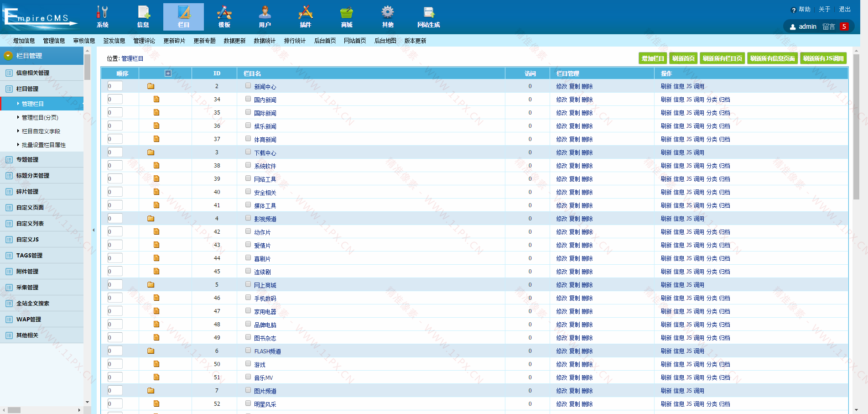Image resolution: width=868 pixels, height=414 pixels.
Task: Check the checkbox next to 国内新闻
Action: pos(248,99)
